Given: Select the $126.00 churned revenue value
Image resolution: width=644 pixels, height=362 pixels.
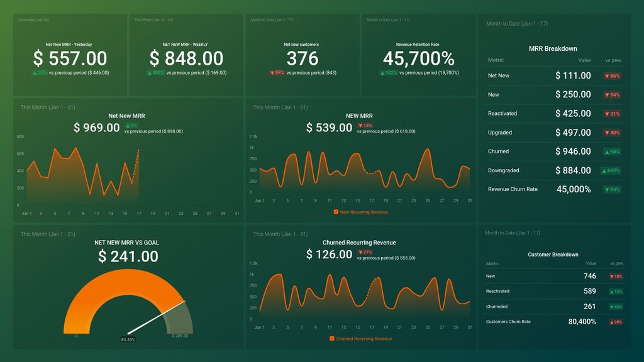Looking at the screenshot, I should [329, 255].
